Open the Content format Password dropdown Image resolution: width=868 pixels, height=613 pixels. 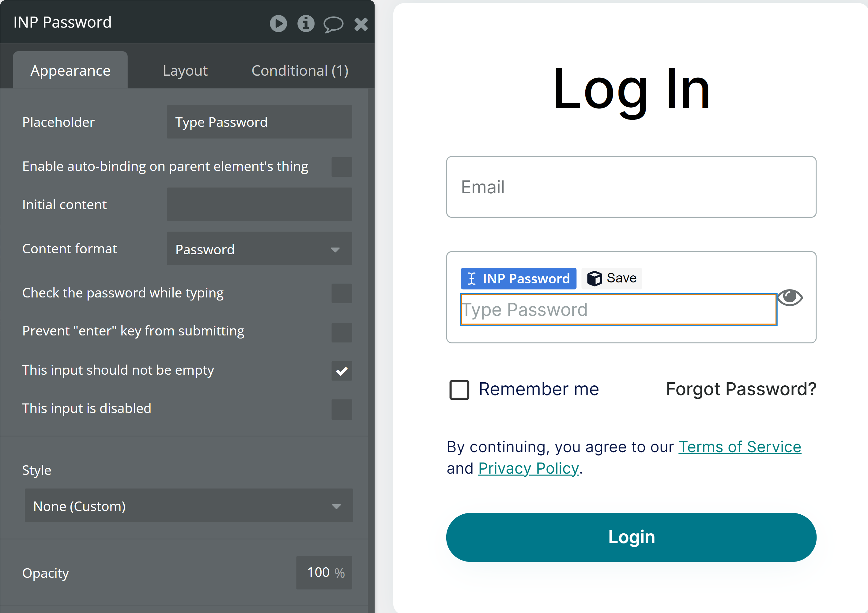[x=259, y=249]
